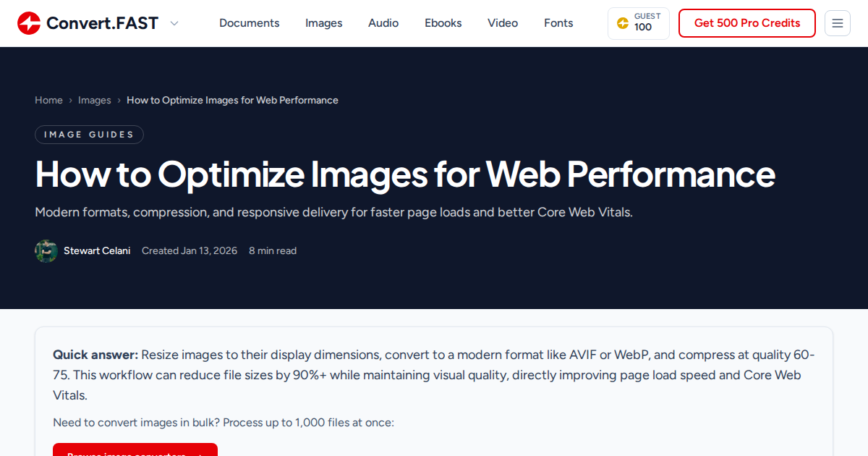868x456 pixels.
Task: Go to Home breadcrumb link
Action: tap(48, 101)
